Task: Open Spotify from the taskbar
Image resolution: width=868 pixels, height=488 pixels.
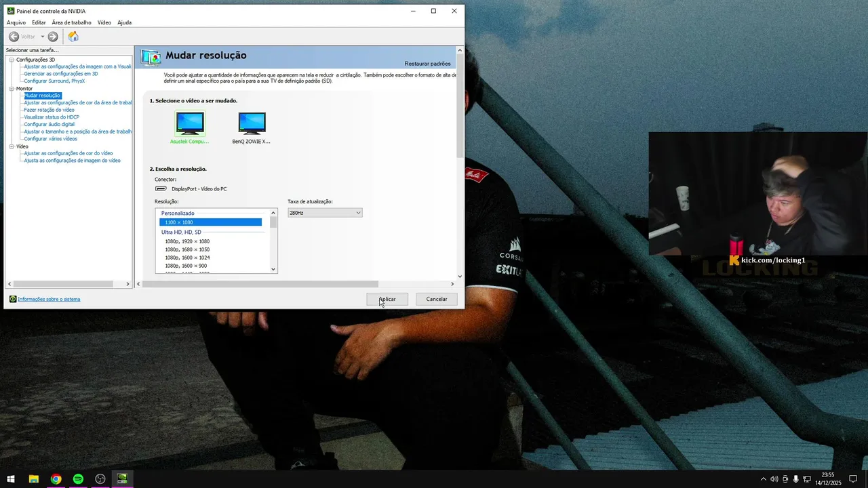Action: [78, 479]
